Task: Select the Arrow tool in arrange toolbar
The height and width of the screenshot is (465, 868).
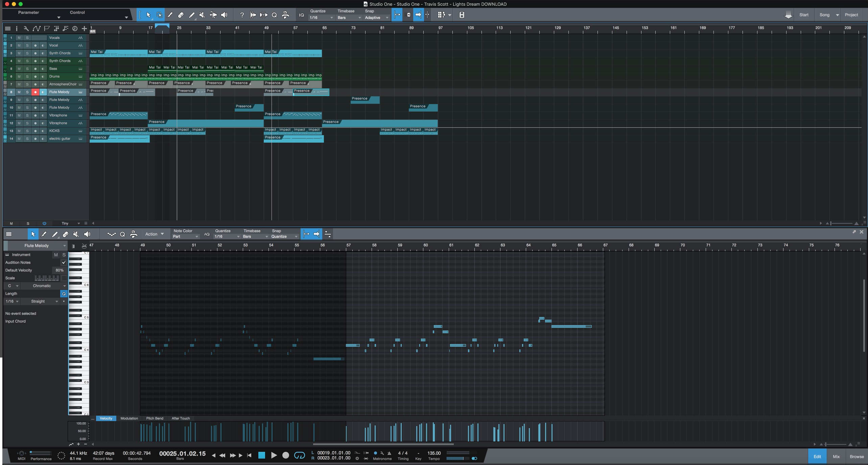Action: (148, 15)
